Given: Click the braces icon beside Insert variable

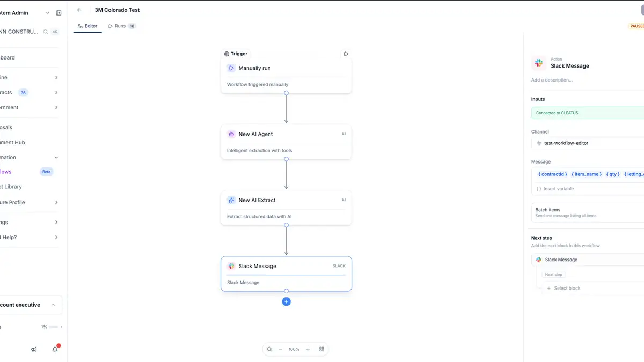Looking at the screenshot, I should [x=539, y=189].
